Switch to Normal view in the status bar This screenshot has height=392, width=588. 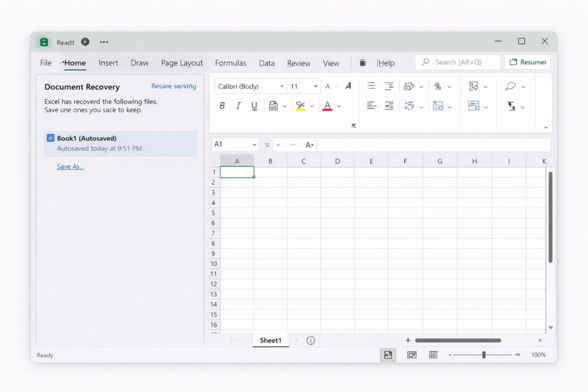point(388,355)
